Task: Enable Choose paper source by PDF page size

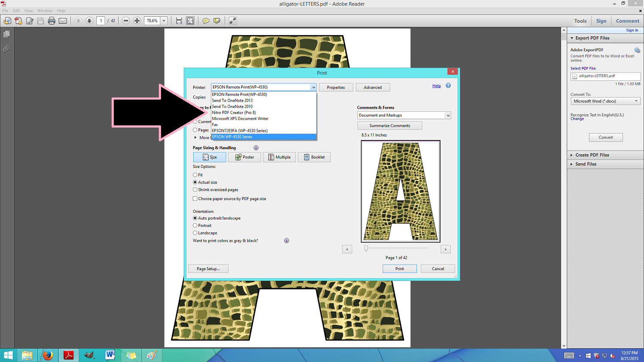Action: coord(195,199)
